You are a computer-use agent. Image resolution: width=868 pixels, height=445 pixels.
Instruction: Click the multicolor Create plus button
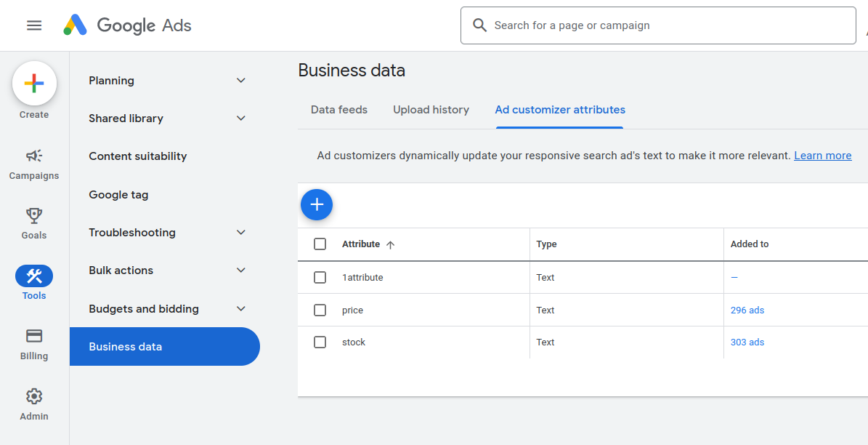click(34, 84)
